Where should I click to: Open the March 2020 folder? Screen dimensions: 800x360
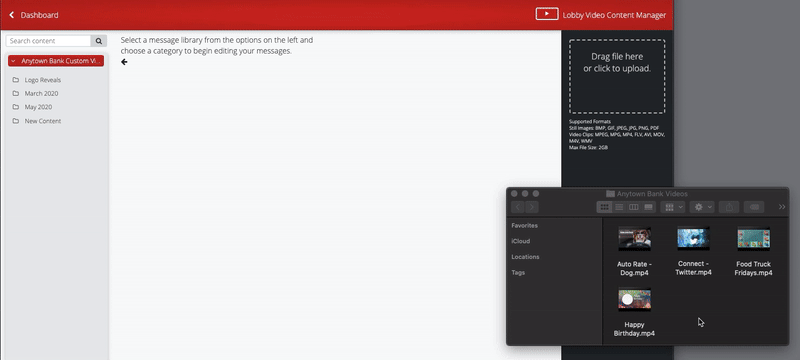pyautogui.click(x=41, y=94)
